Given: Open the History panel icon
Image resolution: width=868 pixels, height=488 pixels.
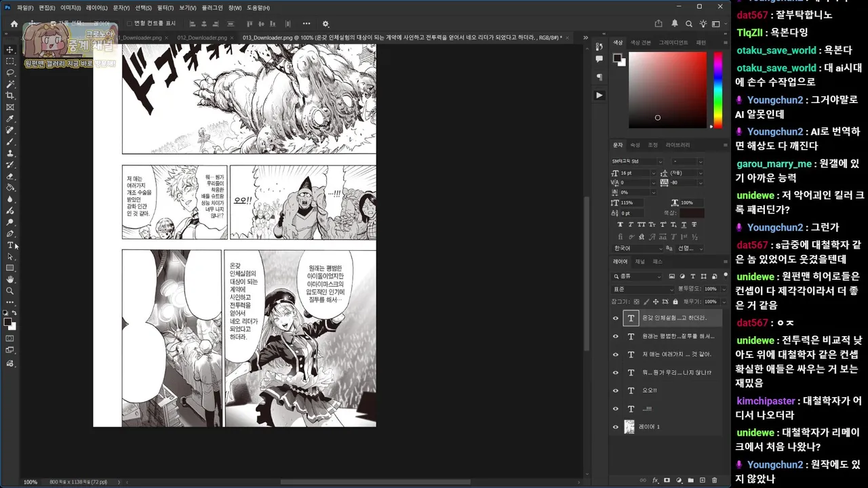Looking at the screenshot, I should (599, 46).
